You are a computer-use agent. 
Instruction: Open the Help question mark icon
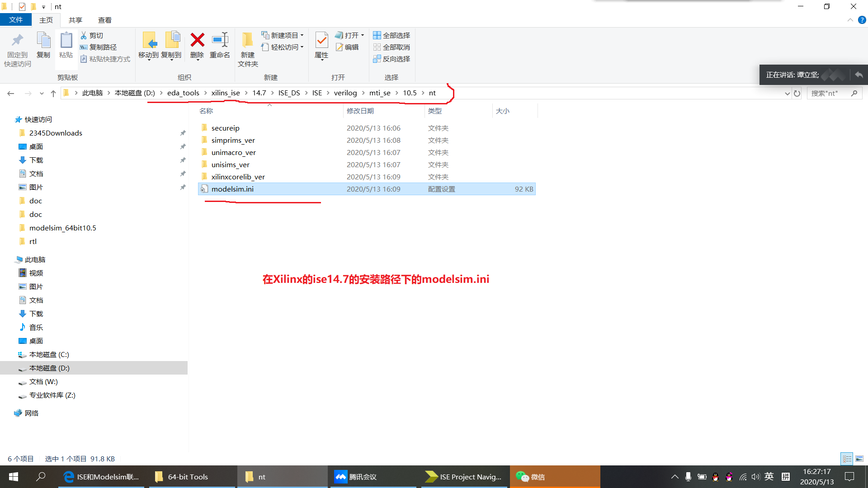[x=862, y=20]
